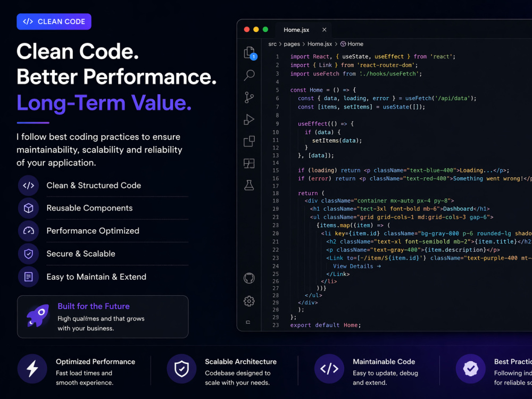
Task: Click the CLEAN CODE badge button
Action: 54,22
